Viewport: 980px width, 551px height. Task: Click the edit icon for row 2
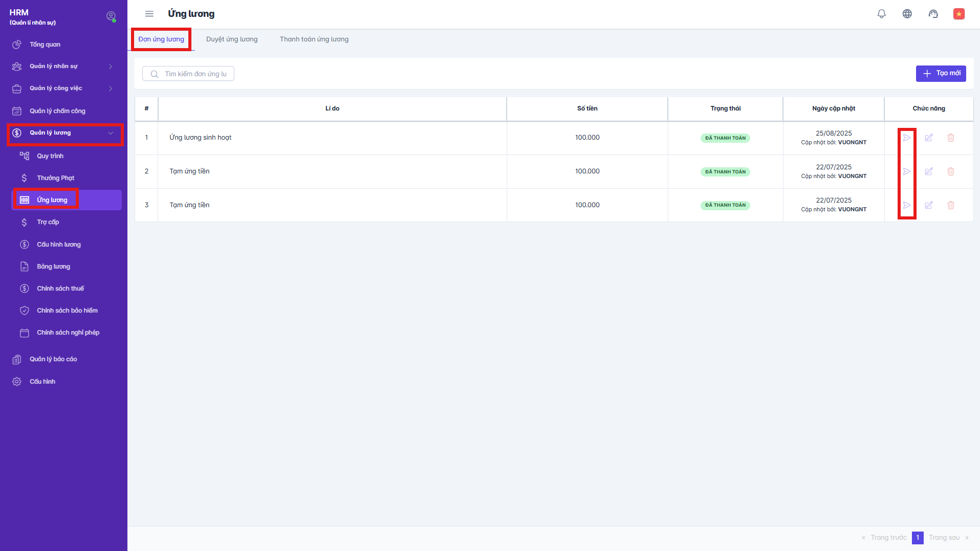(x=928, y=171)
